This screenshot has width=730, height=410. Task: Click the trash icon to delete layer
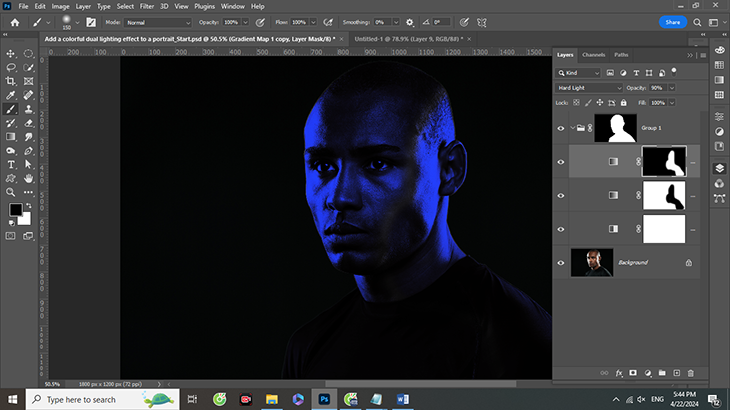pyautogui.click(x=690, y=373)
